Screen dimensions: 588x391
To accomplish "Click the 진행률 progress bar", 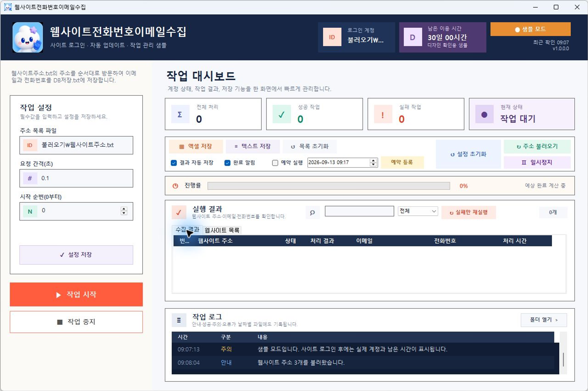I will [329, 186].
